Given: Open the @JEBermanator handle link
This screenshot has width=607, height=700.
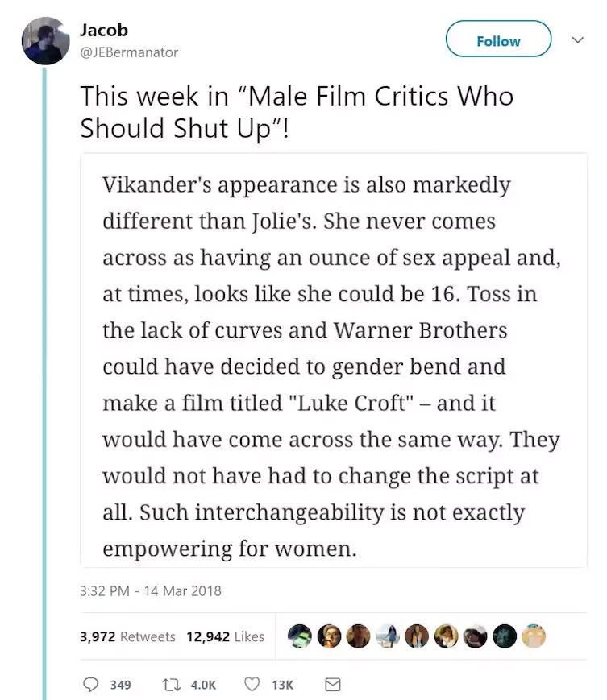Looking at the screenshot, I should point(129,52).
